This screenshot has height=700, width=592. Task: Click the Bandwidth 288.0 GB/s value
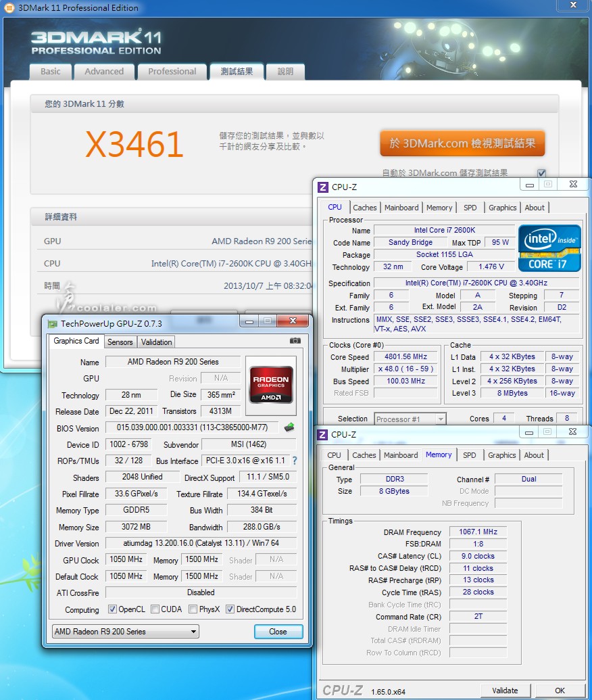click(x=262, y=527)
